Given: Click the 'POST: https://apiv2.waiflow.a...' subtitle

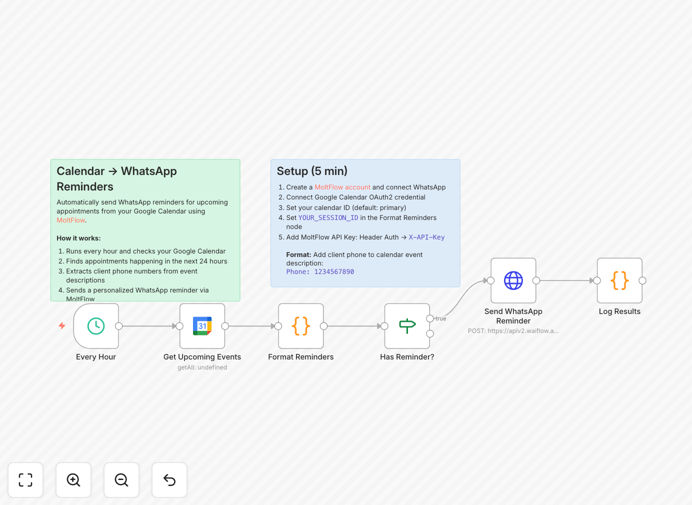Looking at the screenshot, I should pyautogui.click(x=513, y=331).
